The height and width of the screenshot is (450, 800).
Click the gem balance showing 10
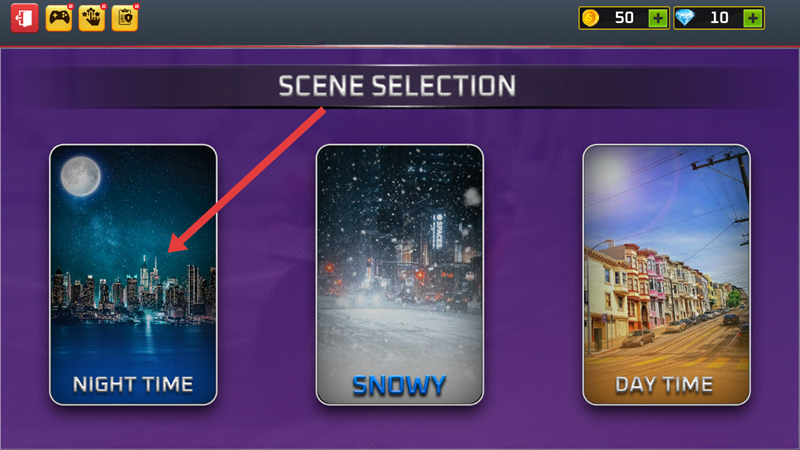coord(719,18)
